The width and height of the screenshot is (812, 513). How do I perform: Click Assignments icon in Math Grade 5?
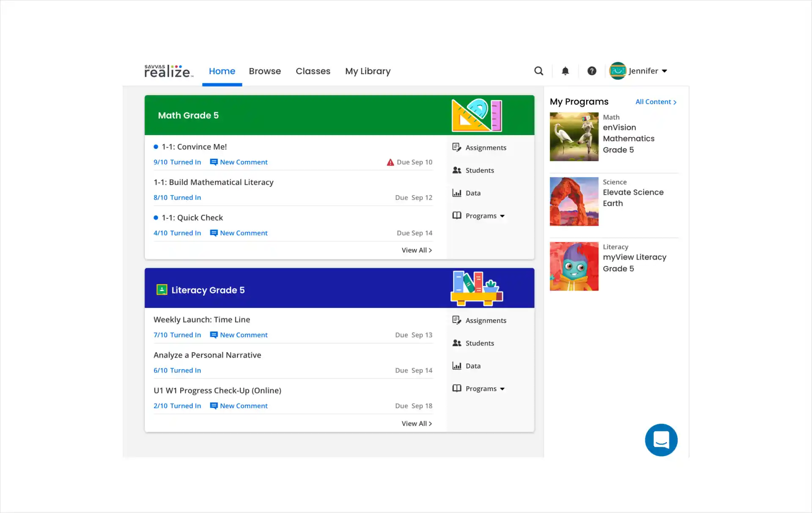[x=457, y=147]
